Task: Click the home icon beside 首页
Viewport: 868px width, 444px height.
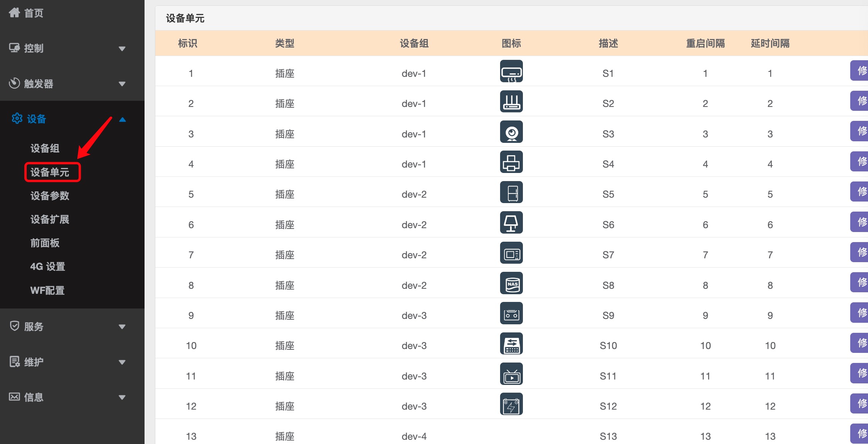Action: pos(14,13)
